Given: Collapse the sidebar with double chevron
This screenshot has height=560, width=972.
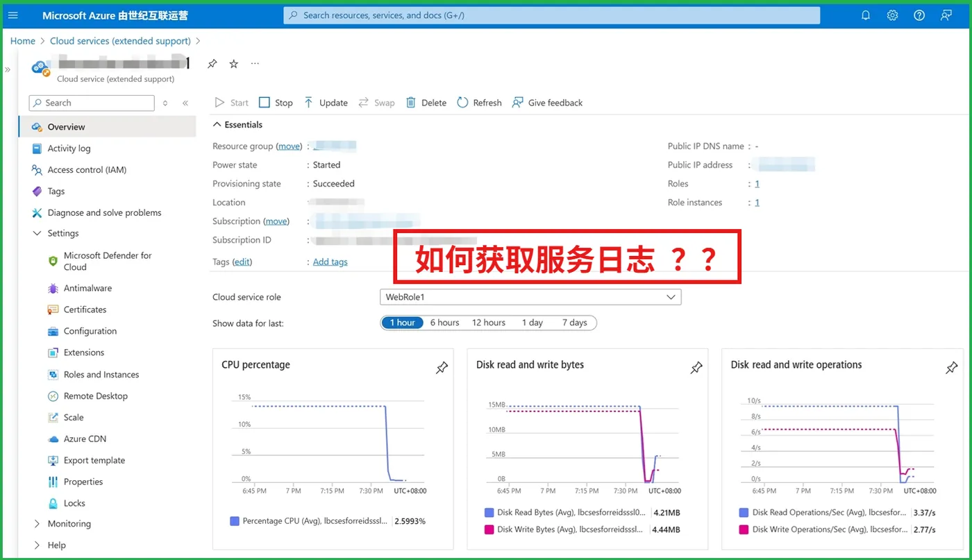Looking at the screenshot, I should (185, 103).
